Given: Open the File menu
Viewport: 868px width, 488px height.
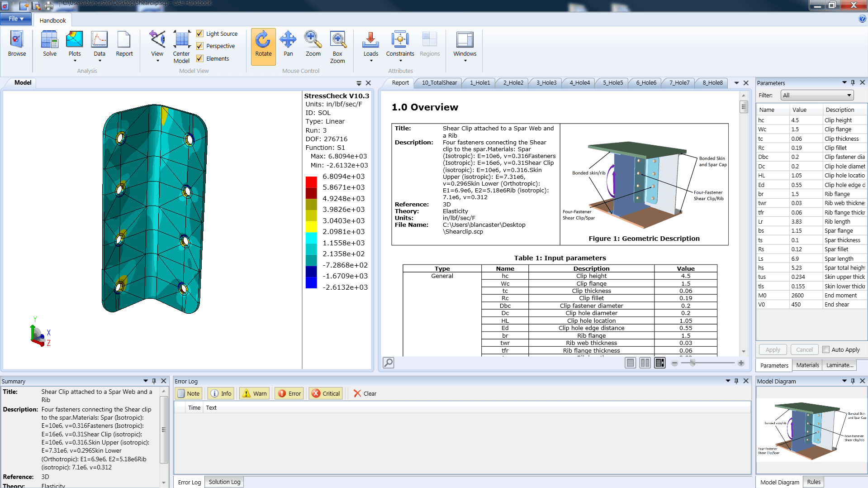Looking at the screenshot, I should [x=16, y=19].
